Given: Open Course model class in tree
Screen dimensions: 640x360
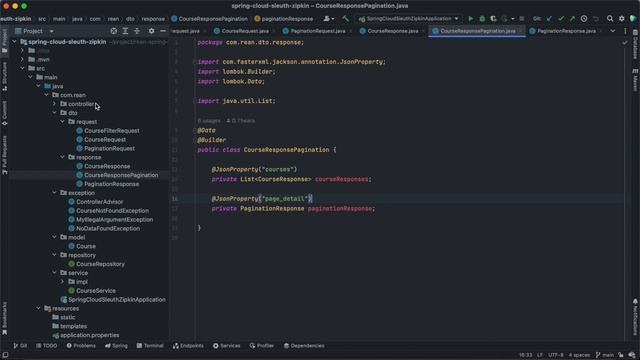Looking at the screenshot, I should [86, 246].
